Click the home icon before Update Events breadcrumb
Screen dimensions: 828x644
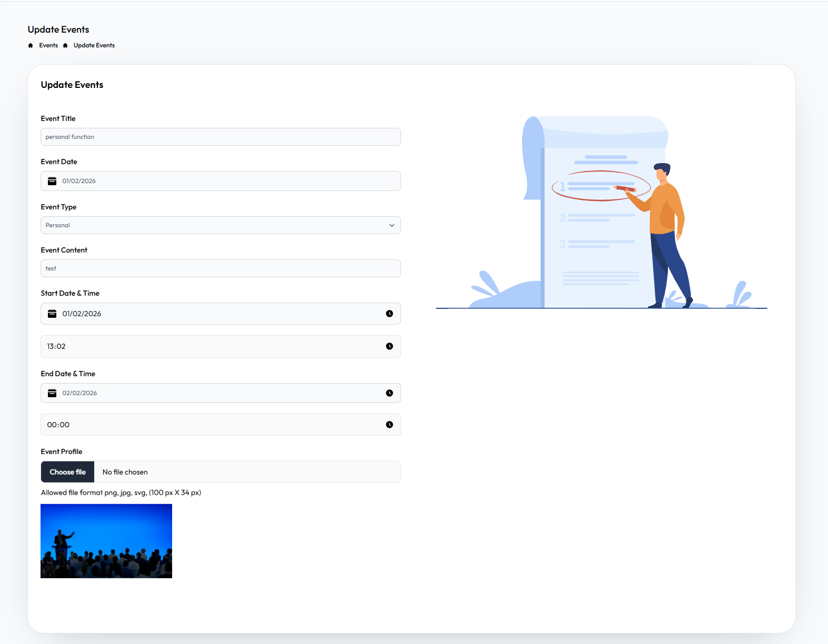[65, 45]
